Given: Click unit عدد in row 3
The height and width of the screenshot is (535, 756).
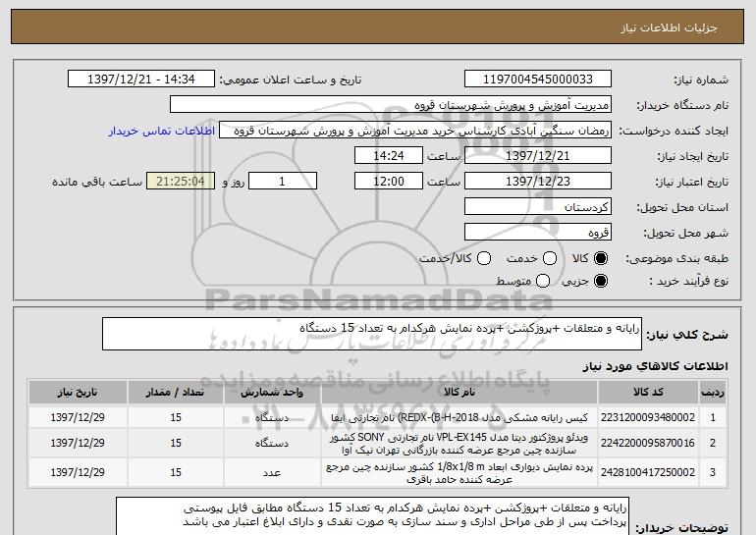Looking at the screenshot, I should (272, 473).
